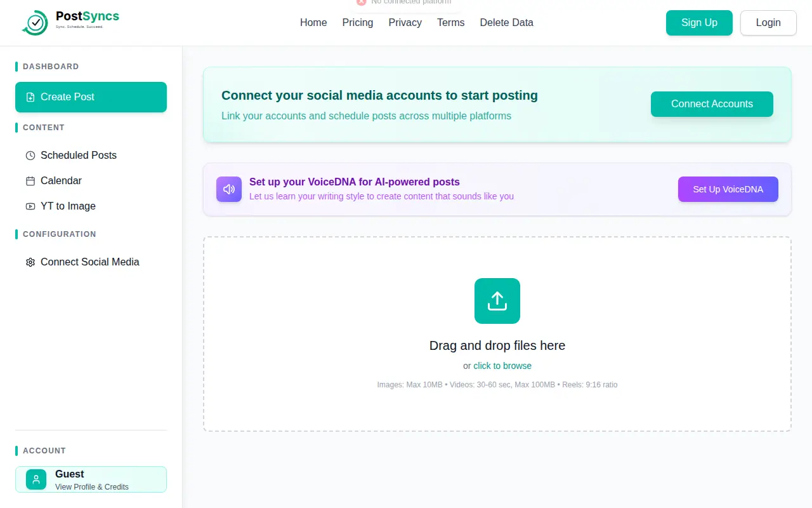Click the 'click to browse' link
812x508 pixels.
pos(502,366)
